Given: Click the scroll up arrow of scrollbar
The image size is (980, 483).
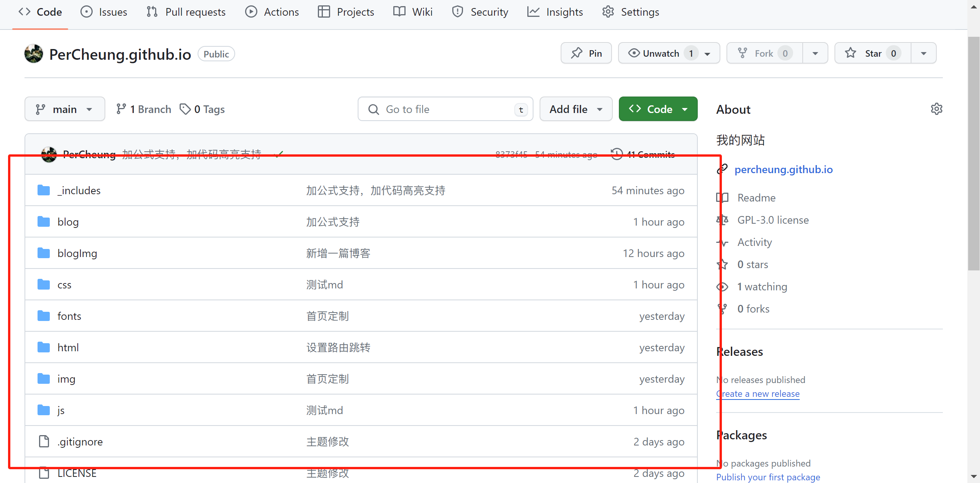Looking at the screenshot, I should 973,7.
